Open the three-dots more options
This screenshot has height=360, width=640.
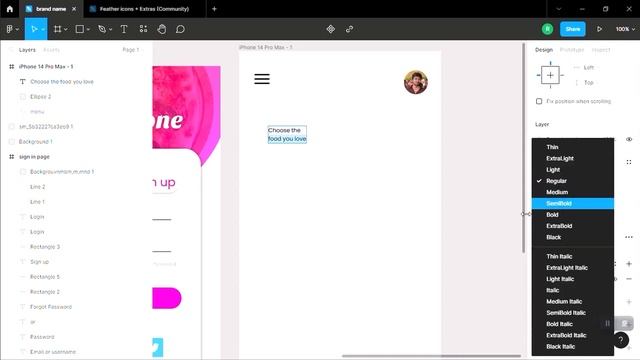click(x=629, y=237)
